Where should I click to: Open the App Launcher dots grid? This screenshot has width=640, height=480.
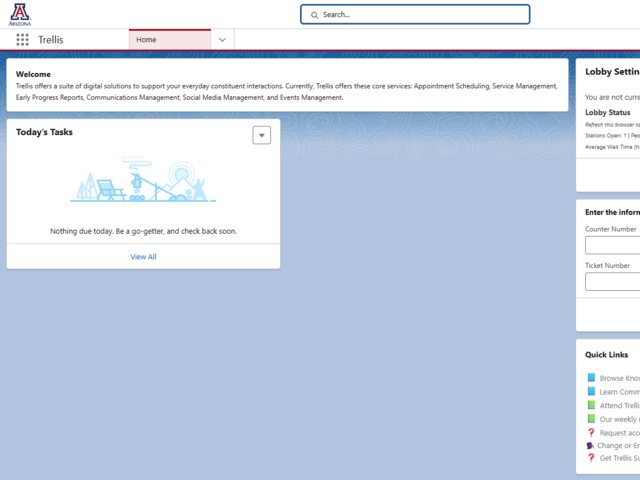click(x=22, y=40)
